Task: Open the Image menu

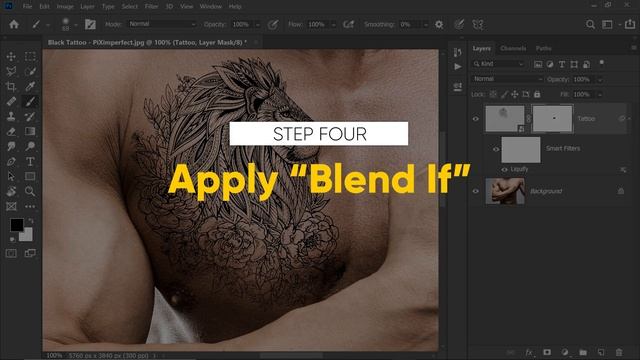Action: (65, 7)
